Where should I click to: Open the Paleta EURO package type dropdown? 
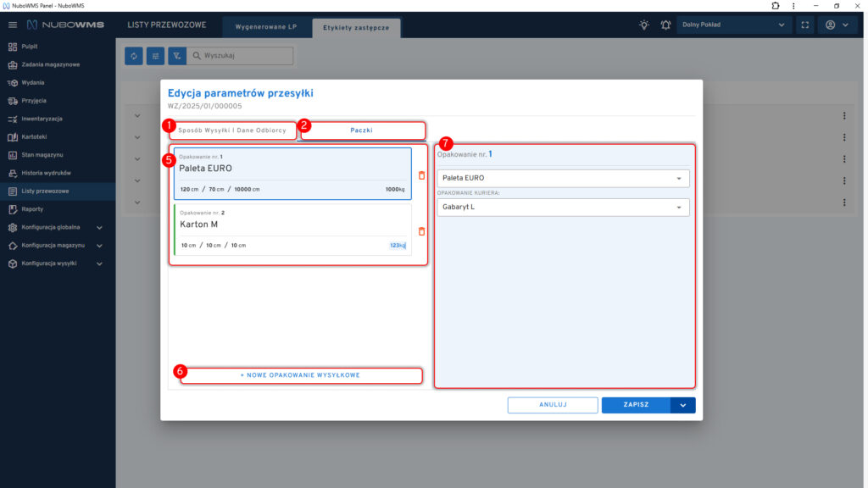click(563, 178)
